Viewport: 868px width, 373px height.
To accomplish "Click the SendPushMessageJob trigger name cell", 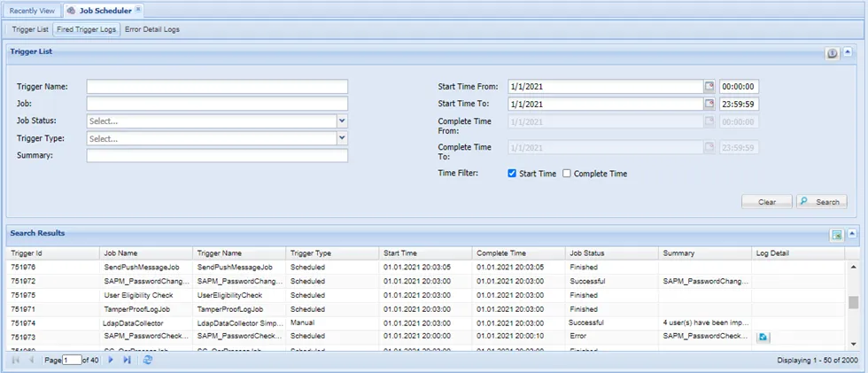I will pyautogui.click(x=239, y=268).
